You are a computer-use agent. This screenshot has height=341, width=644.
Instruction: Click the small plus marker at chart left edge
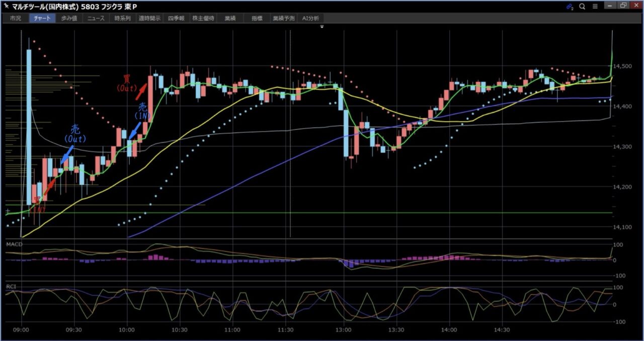(x=7, y=211)
